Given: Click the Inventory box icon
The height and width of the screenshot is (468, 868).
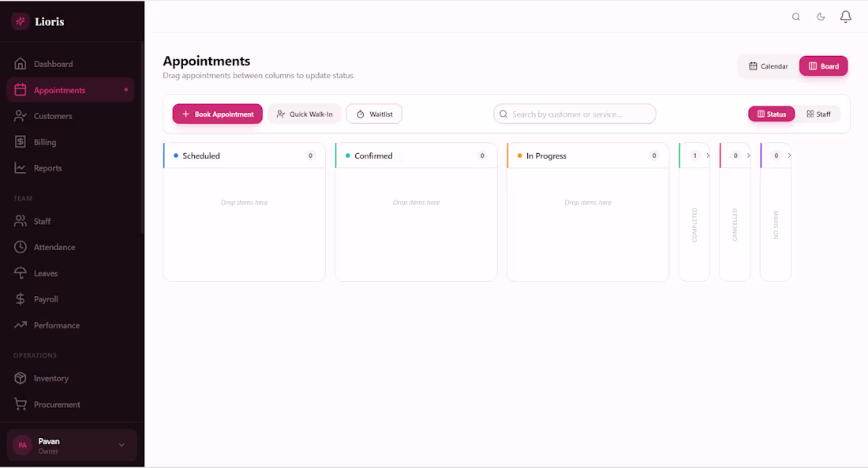Looking at the screenshot, I should (21, 378).
